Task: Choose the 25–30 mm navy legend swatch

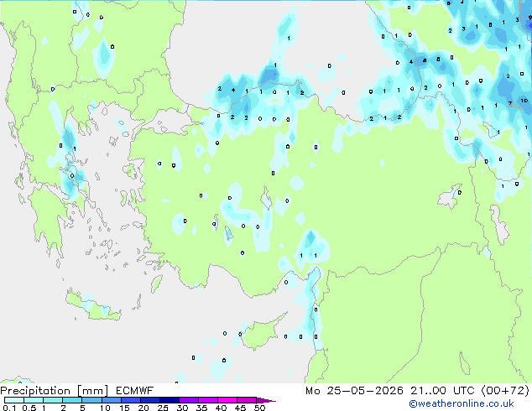Action: [169, 400]
